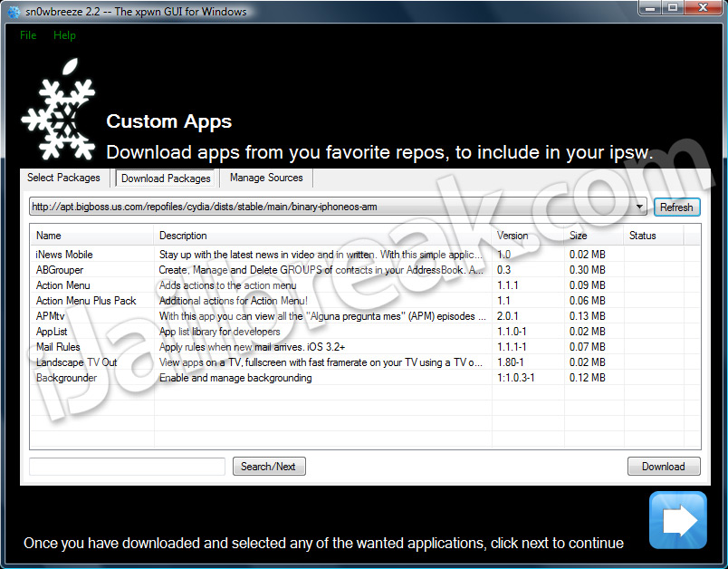Sort by the Size column header
This screenshot has height=569, width=728.
coord(593,236)
